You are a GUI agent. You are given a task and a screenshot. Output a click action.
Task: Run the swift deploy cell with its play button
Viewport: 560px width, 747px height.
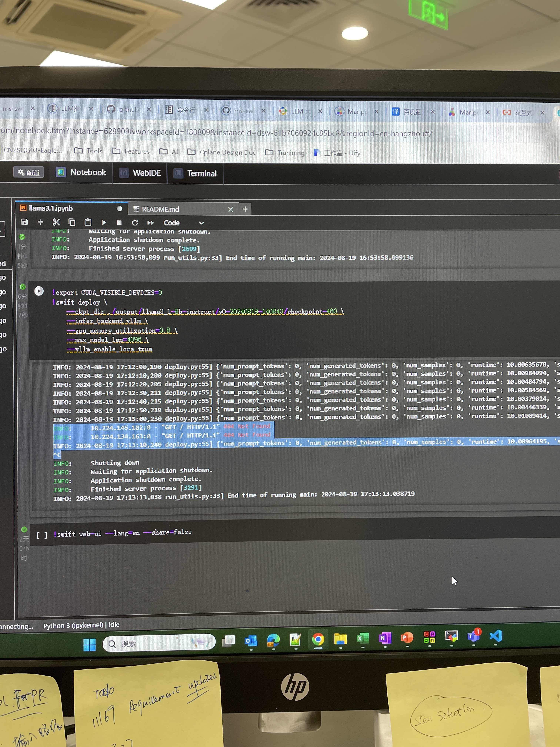click(39, 291)
